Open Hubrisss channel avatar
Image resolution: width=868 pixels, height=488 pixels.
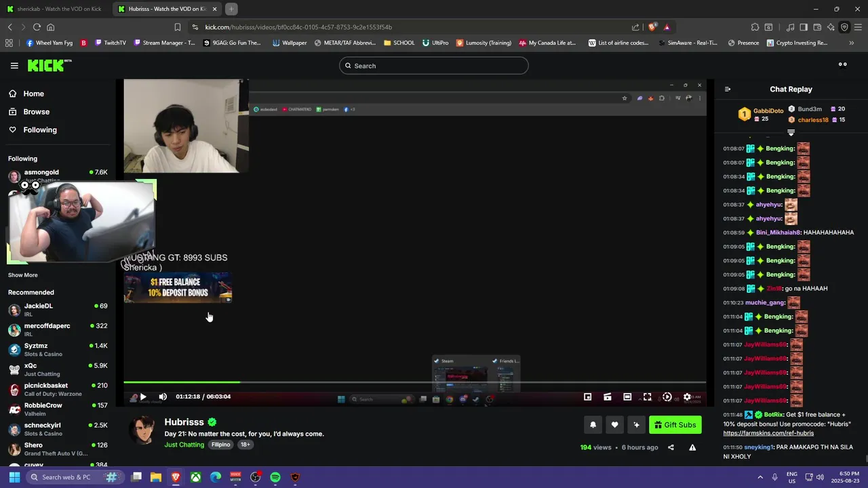pyautogui.click(x=143, y=430)
